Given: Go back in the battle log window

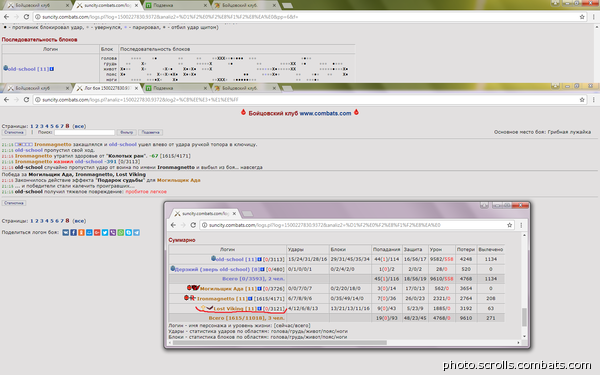Looking at the screenshot, I should point(7,99).
